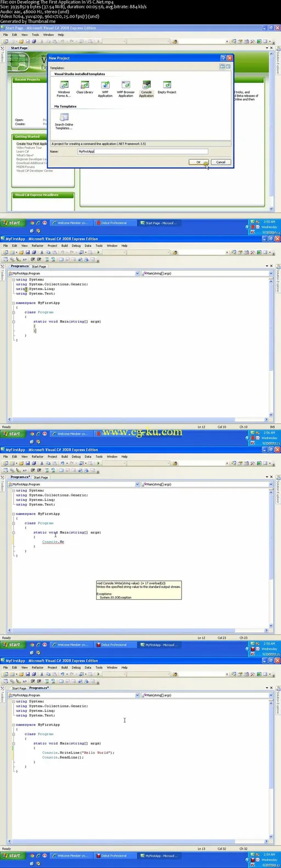Choose the WPF Application template icon
Viewport: 281px width, 868px height.
pyautogui.click(x=105, y=89)
